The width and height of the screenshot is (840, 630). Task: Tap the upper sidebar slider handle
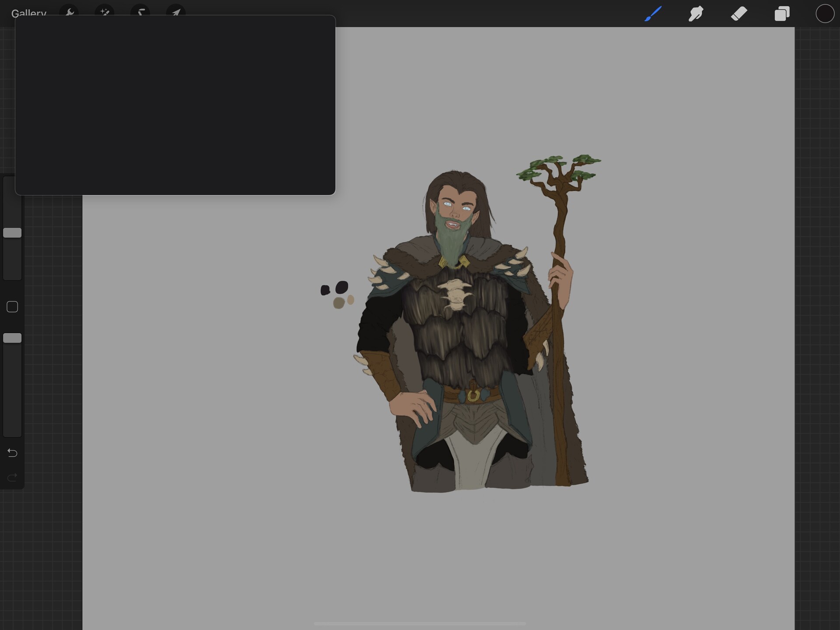pos(12,233)
